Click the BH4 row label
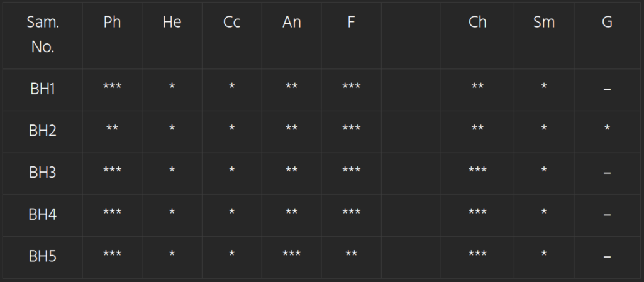 43,215
